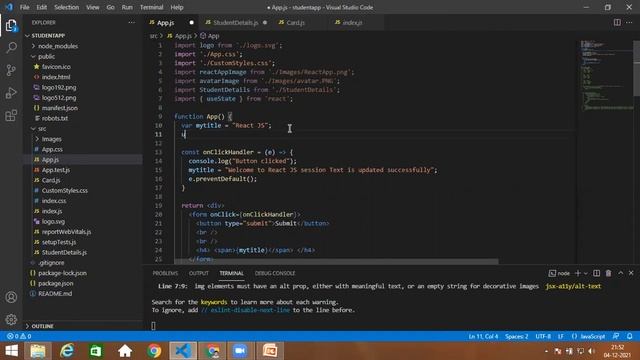Open Internet Explorer from the taskbar
Viewport: 640px width, 360px height.
tap(67, 351)
